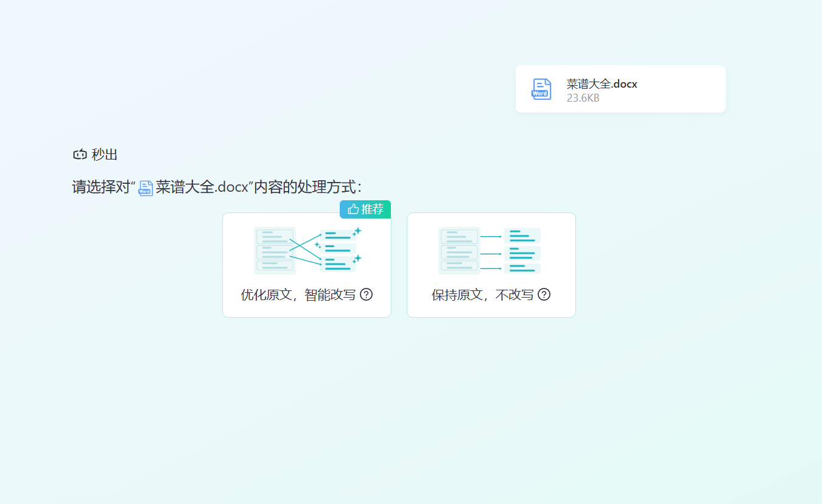Choose the recommended smart rewrite card
Screen dimensions: 822x504
pos(307,265)
